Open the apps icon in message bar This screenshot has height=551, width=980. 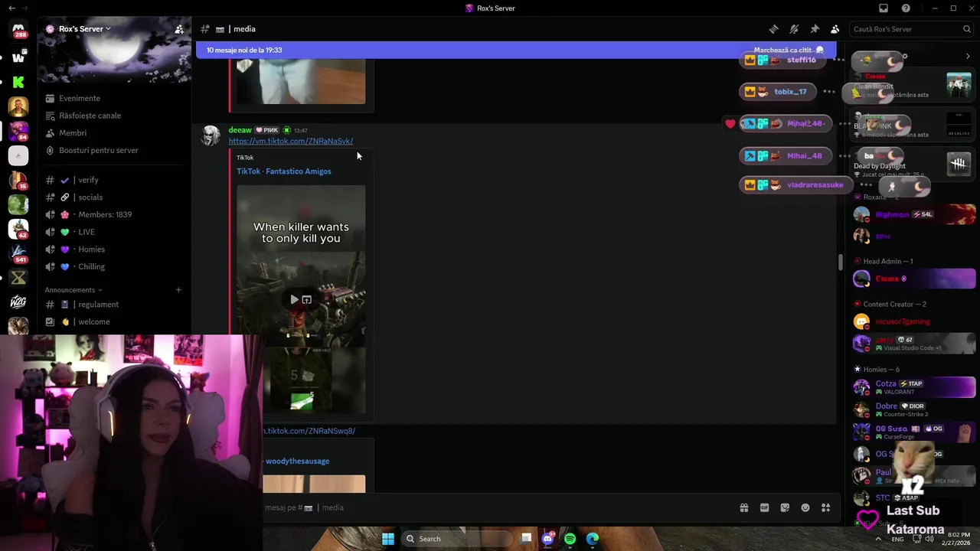[x=826, y=507]
